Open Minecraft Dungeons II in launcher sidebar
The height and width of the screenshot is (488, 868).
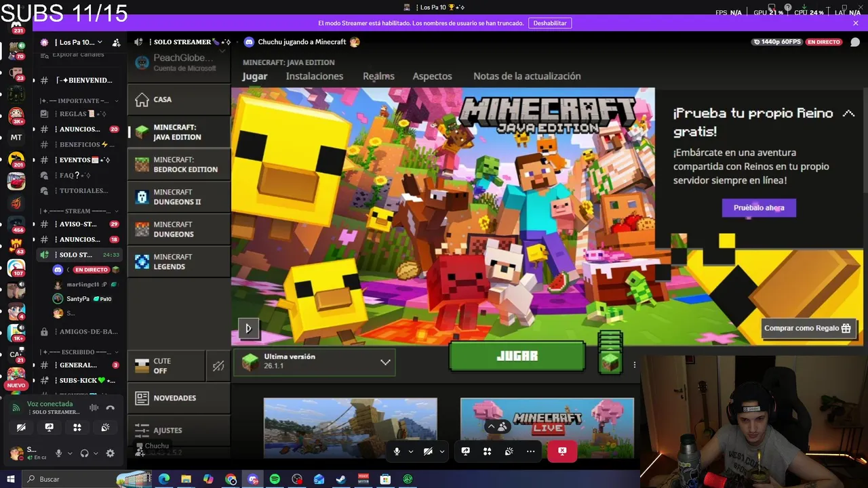click(179, 197)
